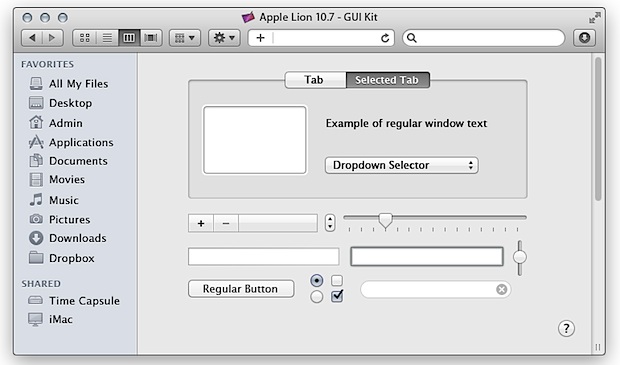Click the plus icon in address bar
This screenshot has height=365, width=620.
260,38
